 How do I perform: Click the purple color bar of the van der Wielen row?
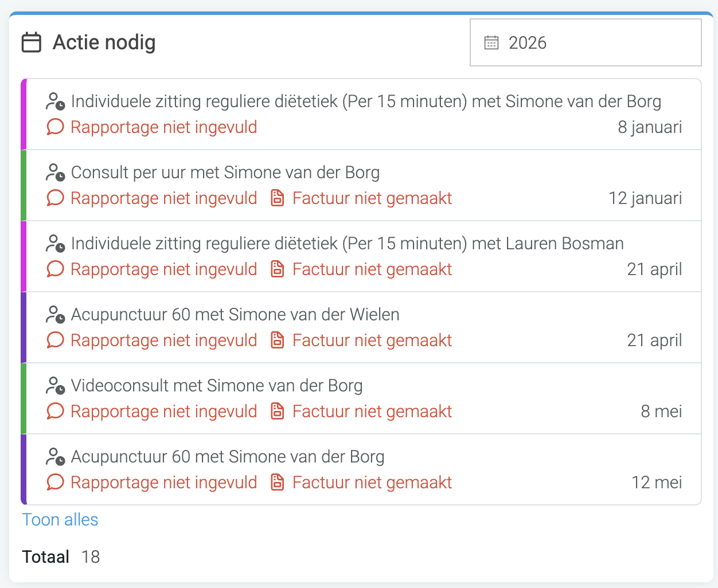click(24, 327)
